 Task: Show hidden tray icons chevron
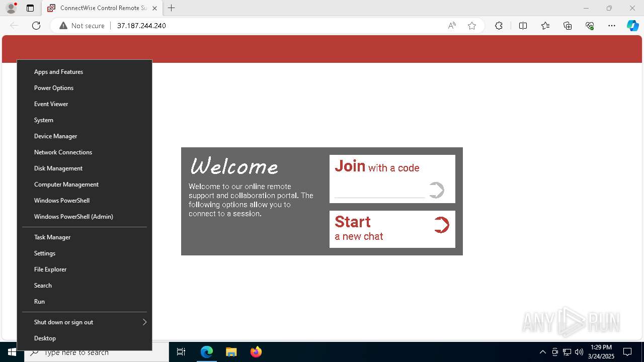tap(542, 352)
